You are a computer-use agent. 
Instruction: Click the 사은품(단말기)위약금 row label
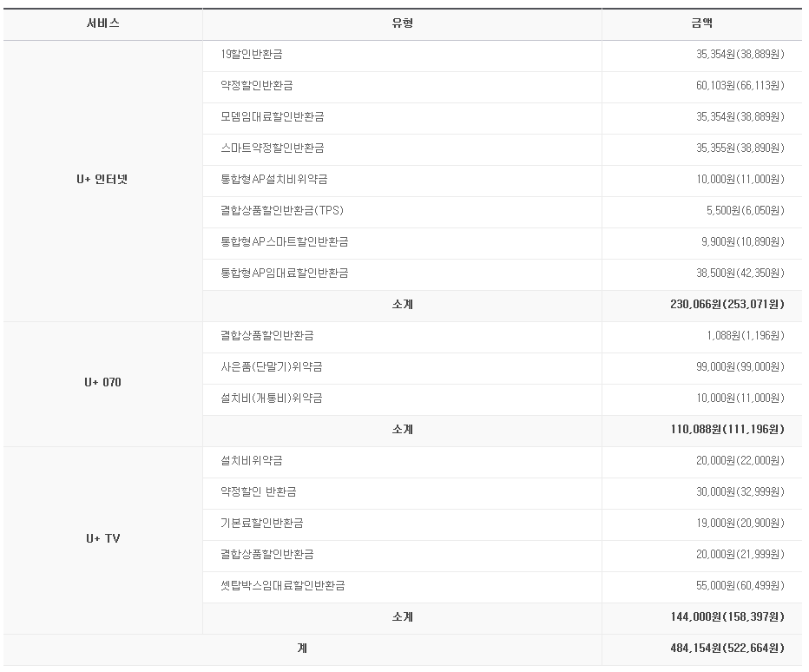tap(272, 367)
